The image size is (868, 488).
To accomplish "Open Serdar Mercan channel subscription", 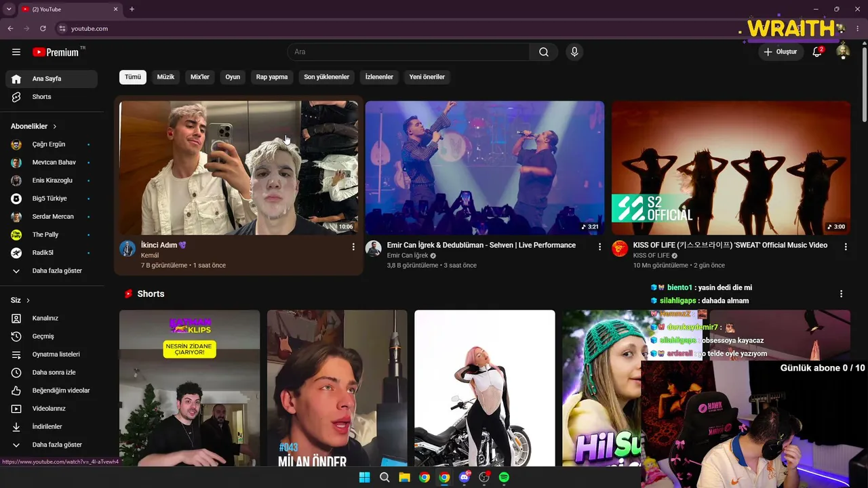I will coord(52,217).
